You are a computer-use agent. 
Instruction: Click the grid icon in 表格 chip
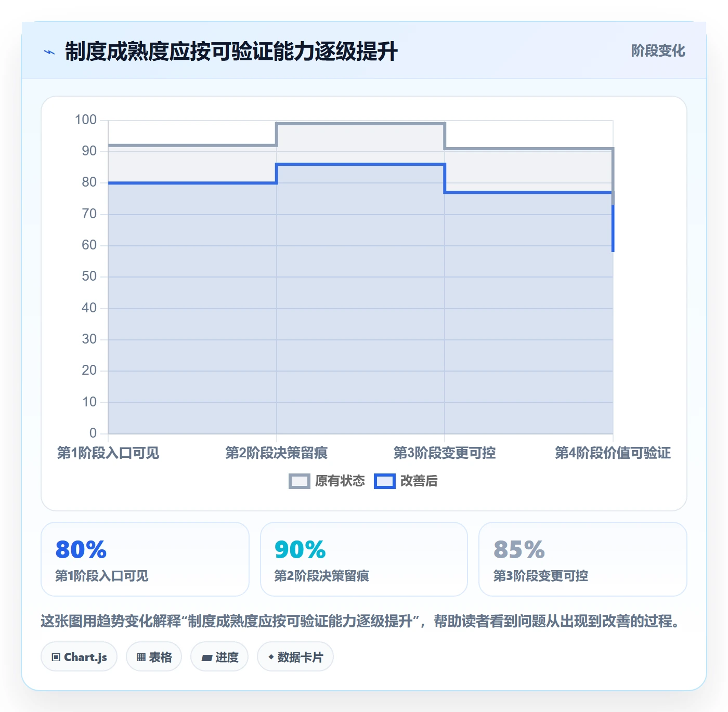(141, 657)
